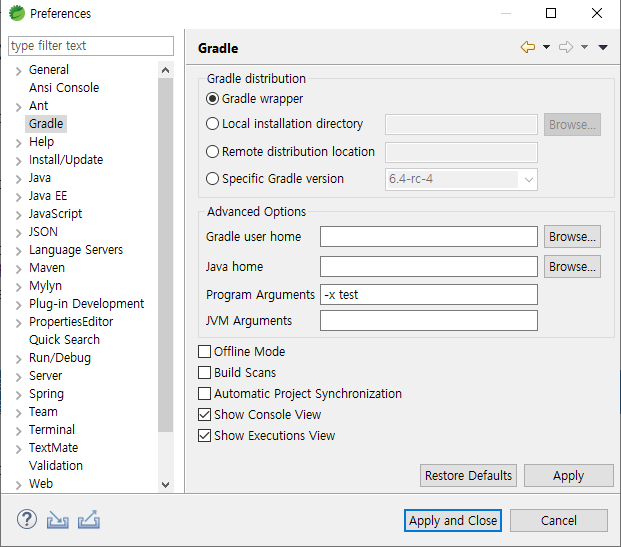Go back using the yellow arrow icon
The width and height of the screenshot is (621, 547).
click(528, 47)
